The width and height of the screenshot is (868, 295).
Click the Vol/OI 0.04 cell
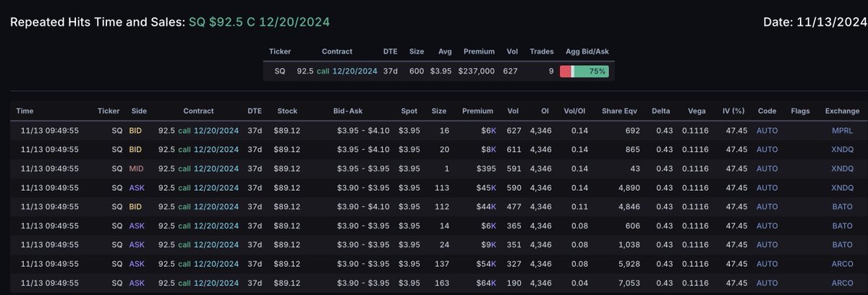pos(580,283)
